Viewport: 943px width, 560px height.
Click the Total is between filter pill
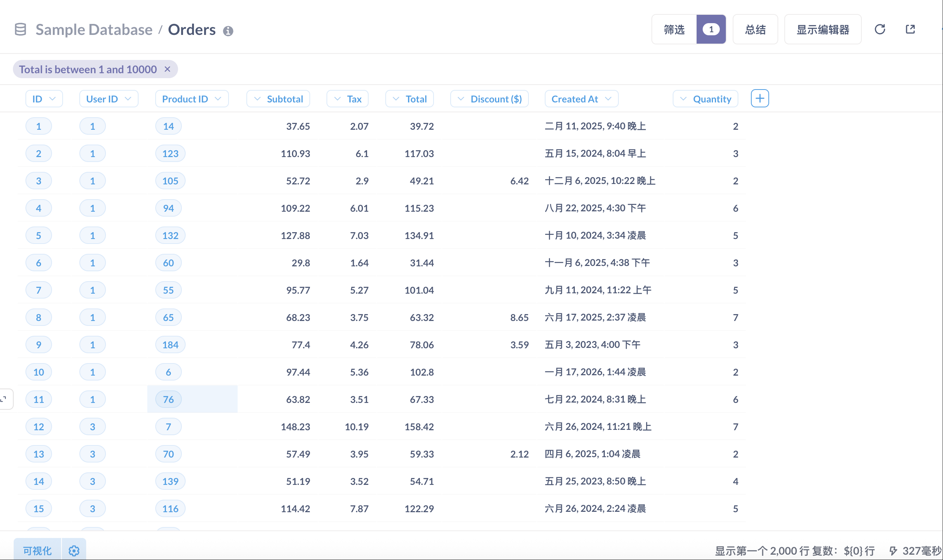(88, 69)
